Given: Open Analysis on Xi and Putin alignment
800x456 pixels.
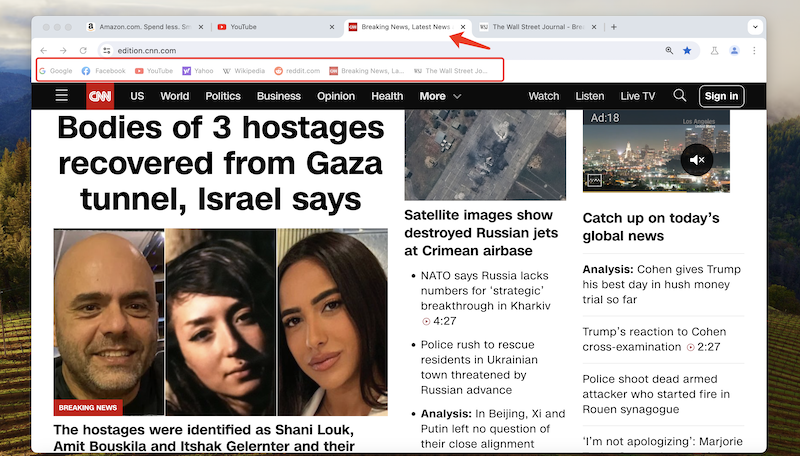Looking at the screenshot, I should point(493,428).
